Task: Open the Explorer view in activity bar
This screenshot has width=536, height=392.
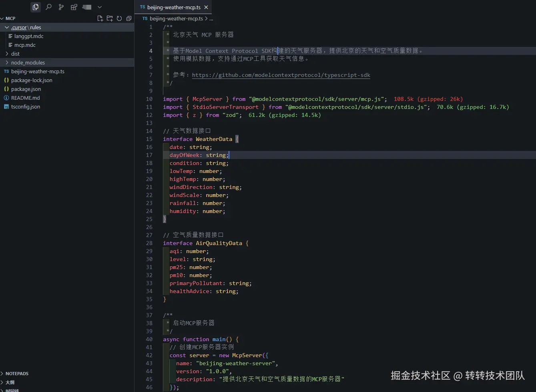Action: (x=36, y=7)
